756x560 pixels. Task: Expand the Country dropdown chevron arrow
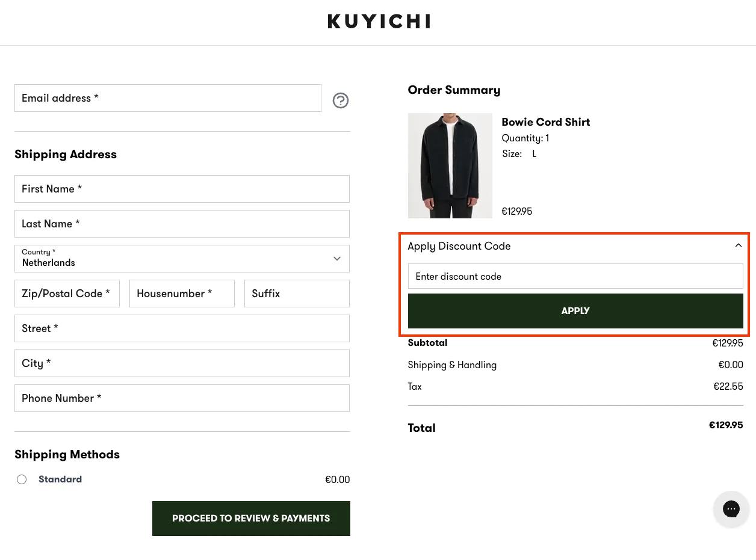(337, 259)
